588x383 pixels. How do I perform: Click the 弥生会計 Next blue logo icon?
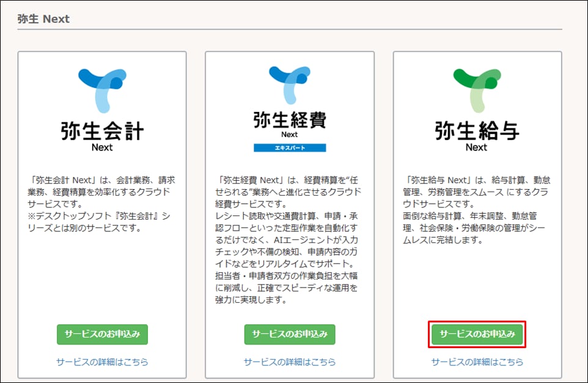[102, 91]
